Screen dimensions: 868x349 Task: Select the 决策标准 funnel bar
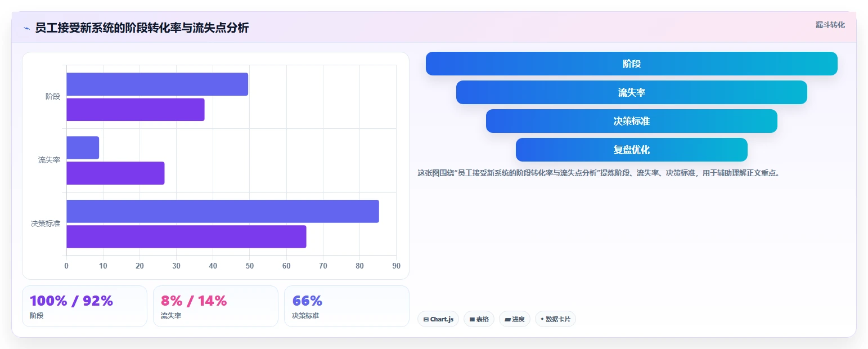pos(631,121)
